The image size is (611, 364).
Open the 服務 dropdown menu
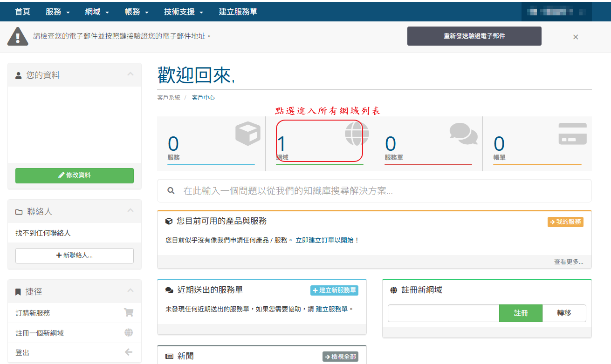tap(57, 12)
